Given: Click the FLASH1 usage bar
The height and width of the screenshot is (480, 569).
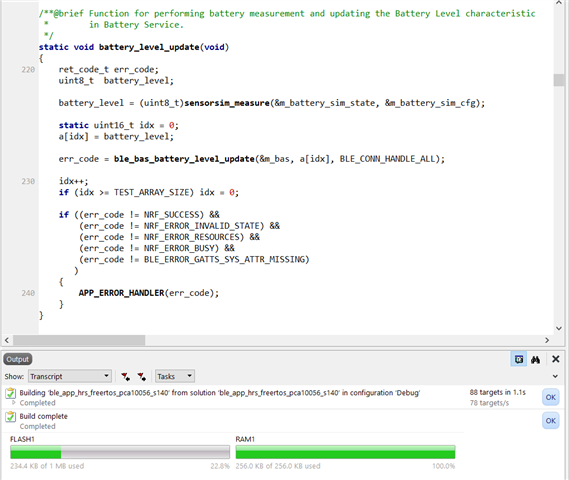Looking at the screenshot, I should [120, 452].
